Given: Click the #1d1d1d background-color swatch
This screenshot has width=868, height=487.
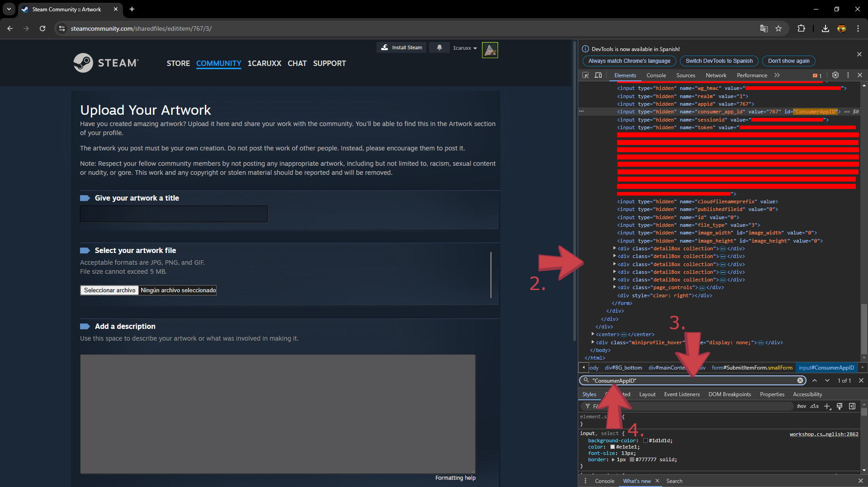Looking at the screenshot, I should pos(646,440).
